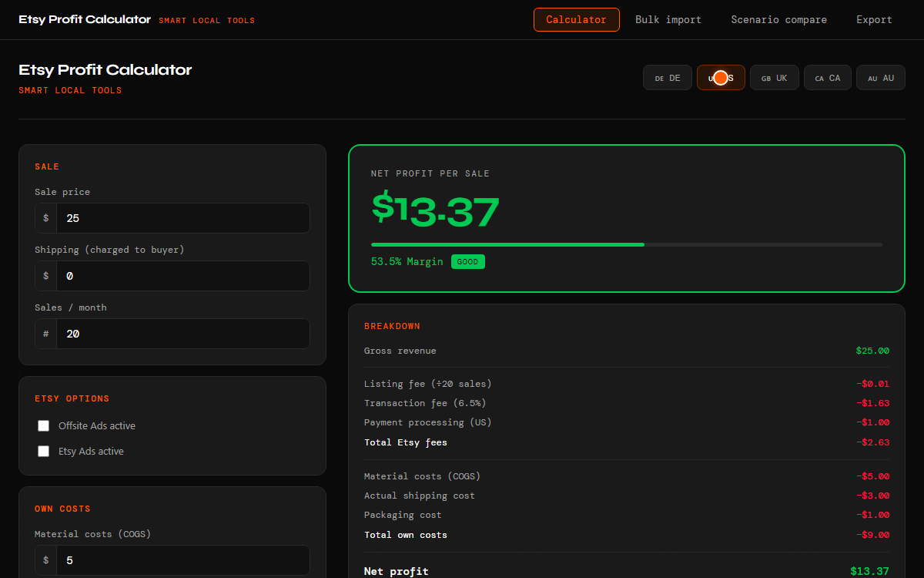
Task: Click the GOOD margin badge
Action: (x=467, y=262)
